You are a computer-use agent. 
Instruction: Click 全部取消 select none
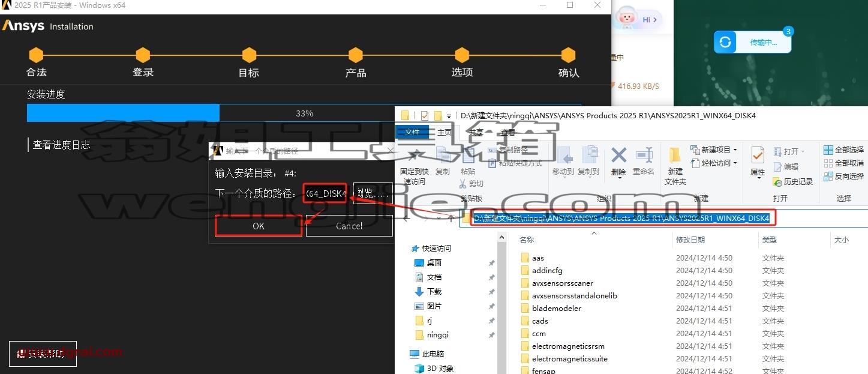[x=843, y=163]
